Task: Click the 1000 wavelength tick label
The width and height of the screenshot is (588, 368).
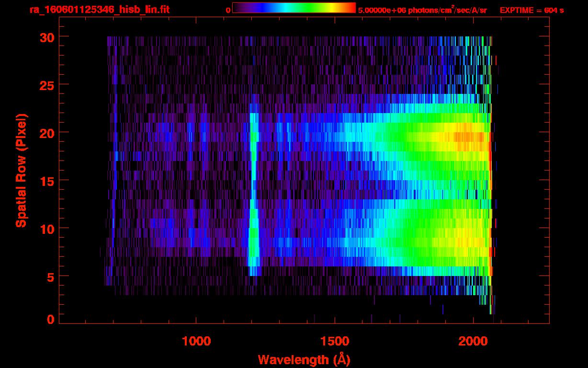Action: (196, 341)
